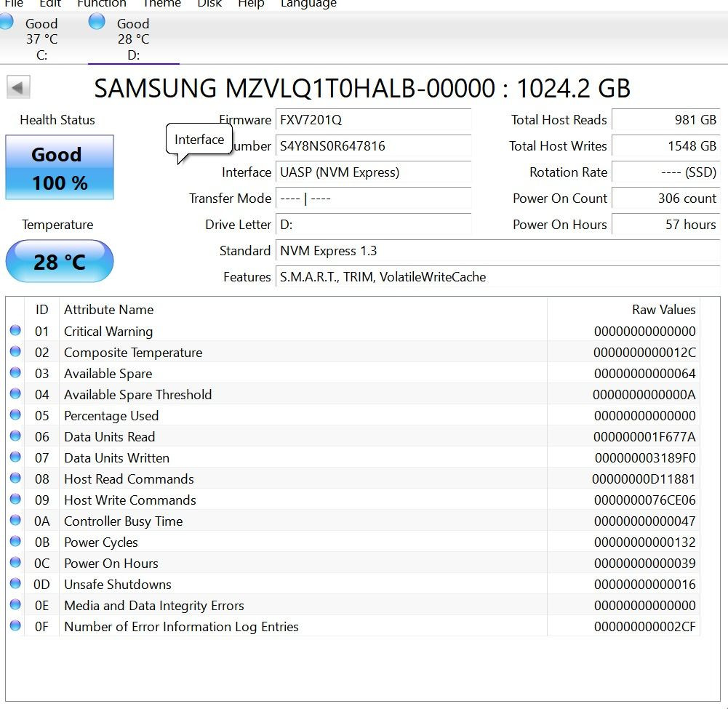Click the Raw Values column header
The width and height of the screenshot is (728, 709).
pos(623,309)
